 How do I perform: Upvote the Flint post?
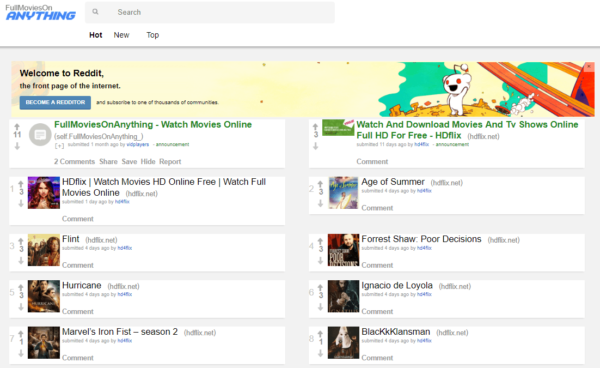[x=21, y=241]
